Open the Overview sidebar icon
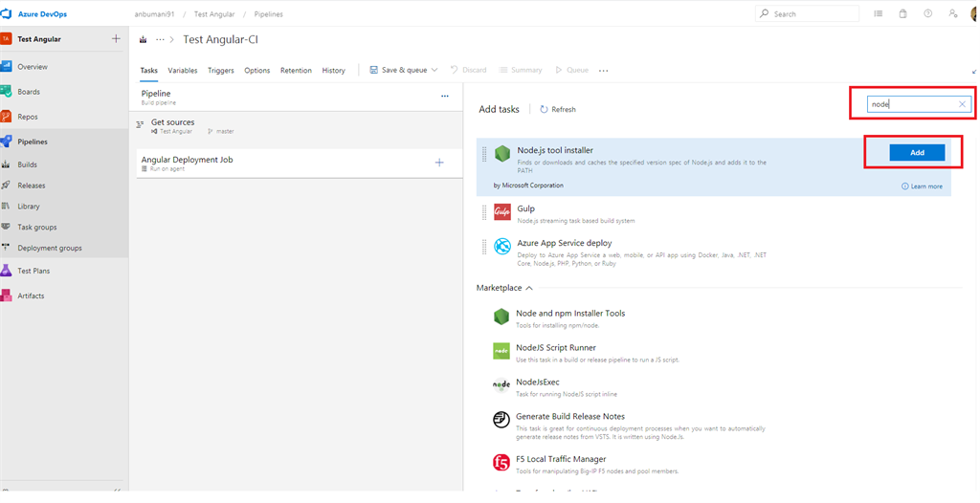Screen dimensions: 980x503 click(x=7, y=66)
